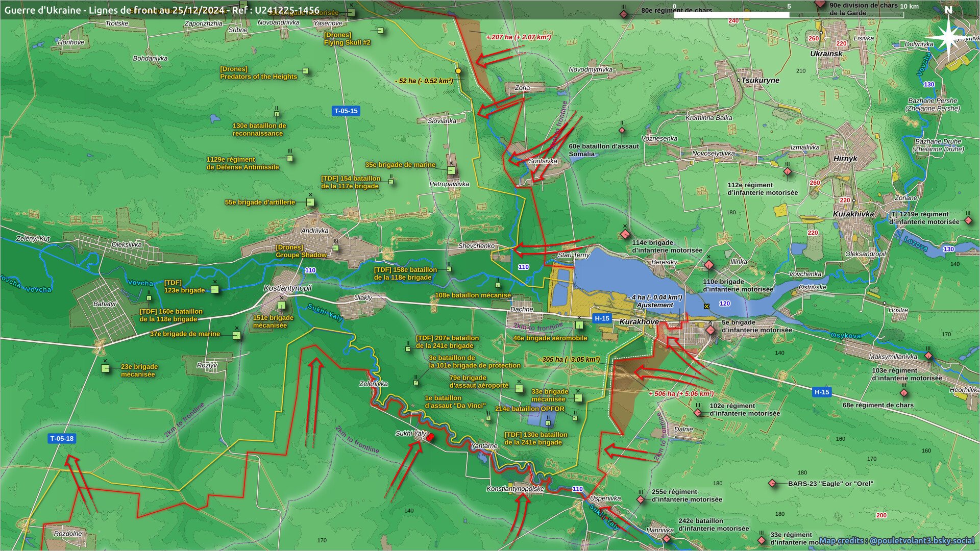Click the 102e régiment red diamond marker
This screenshot has height=551, width=980.
tap(698, 412)
